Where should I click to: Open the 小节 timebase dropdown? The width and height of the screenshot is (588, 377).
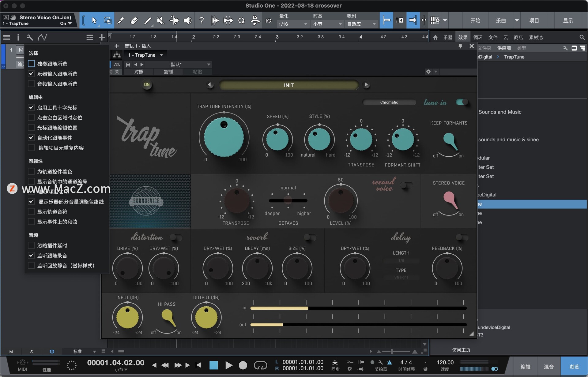[327, 24]
